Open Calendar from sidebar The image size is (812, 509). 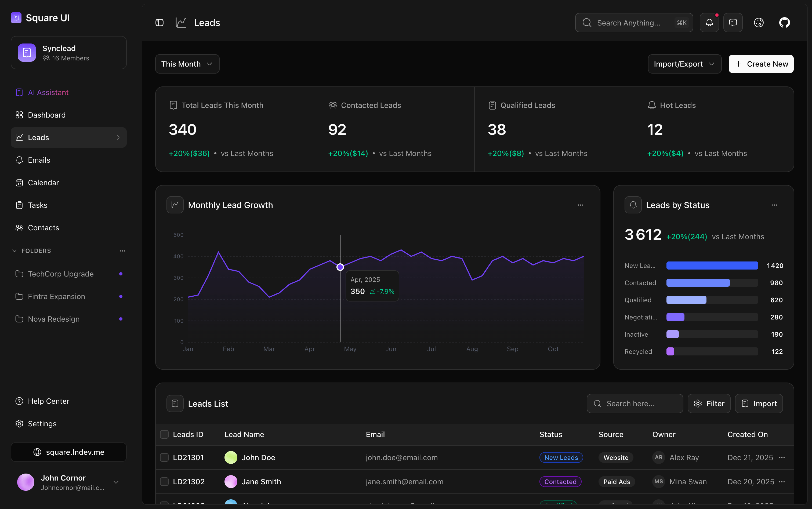(43, 183)
